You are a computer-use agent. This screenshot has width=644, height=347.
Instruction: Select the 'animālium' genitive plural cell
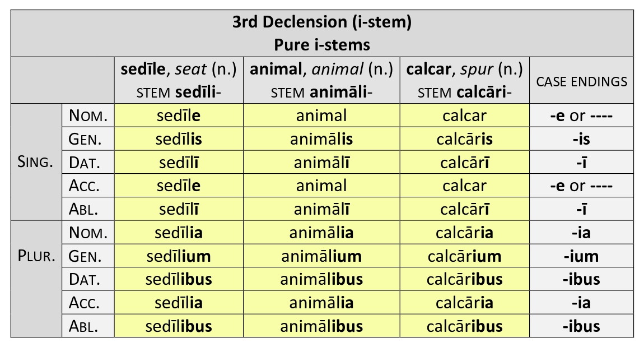point(321,256)
